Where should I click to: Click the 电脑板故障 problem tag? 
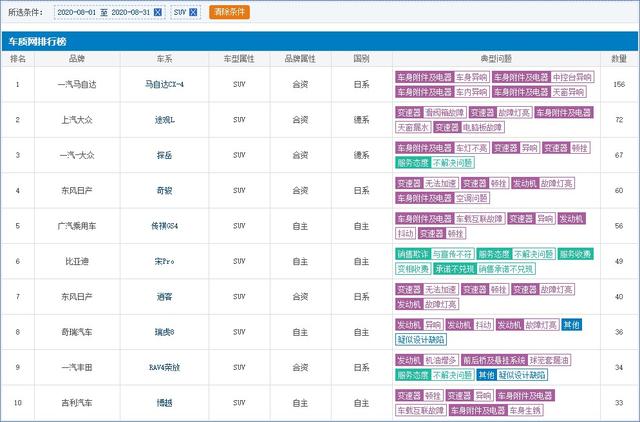[x=482, y=128]
